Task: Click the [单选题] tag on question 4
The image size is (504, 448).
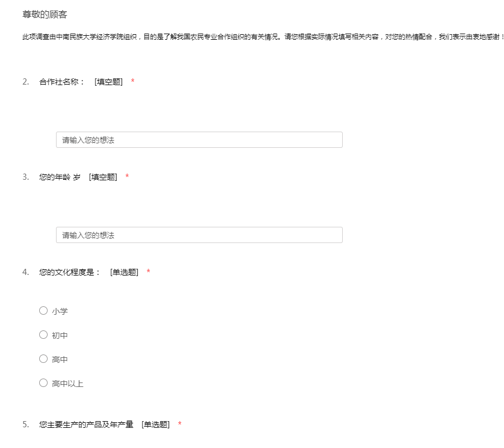Action: tap(124, 272)
